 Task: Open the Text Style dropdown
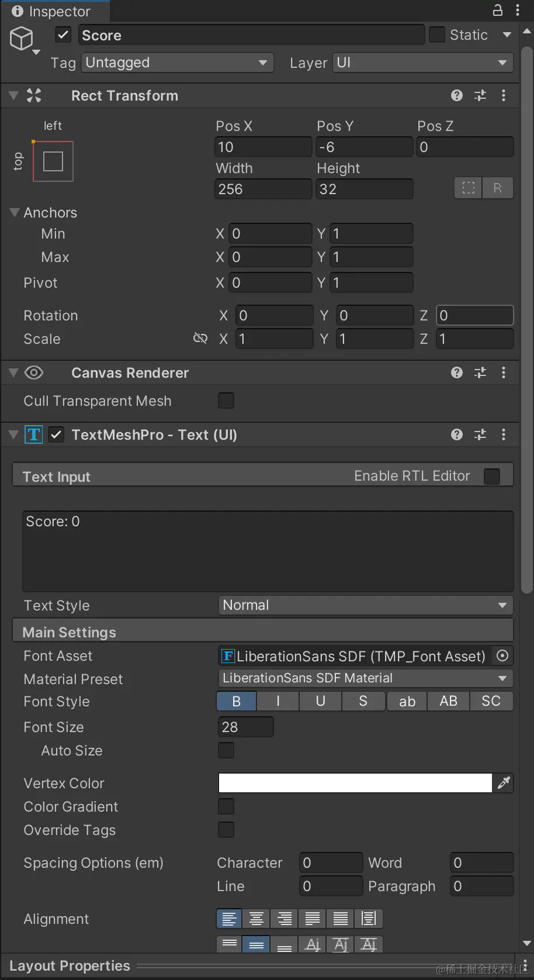coord(365,605)
